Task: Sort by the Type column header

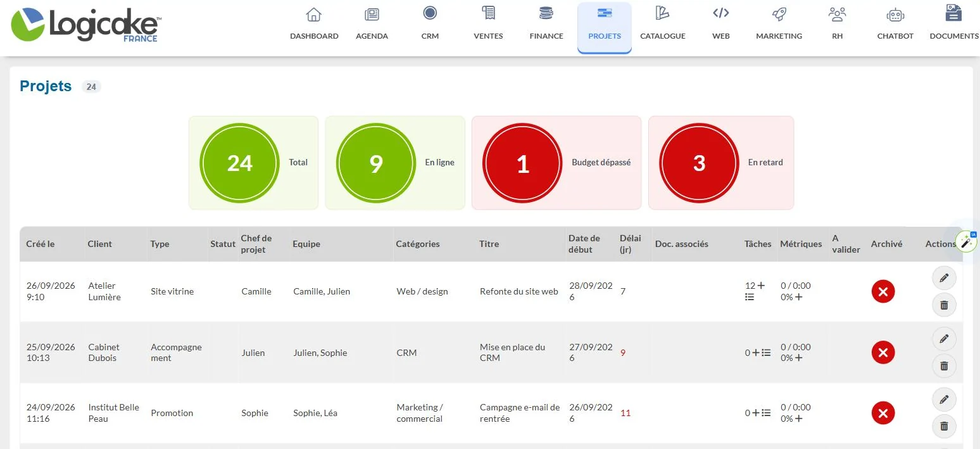Action: point(160,244)
